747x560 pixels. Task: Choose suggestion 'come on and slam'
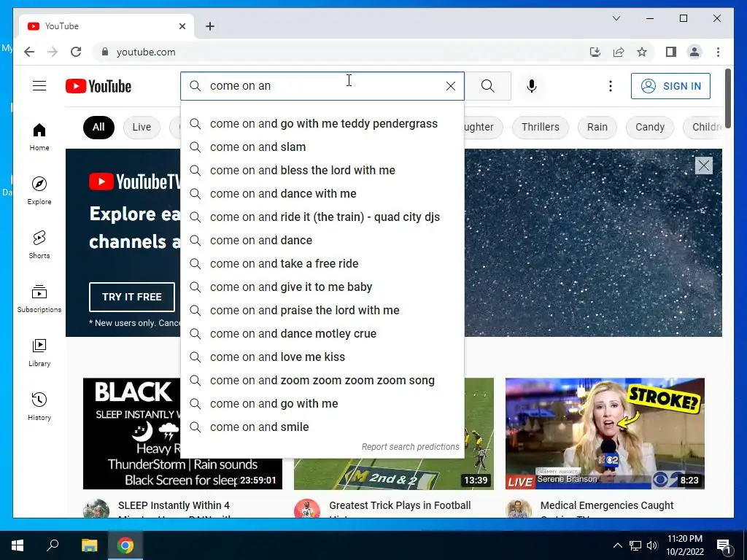322,147
